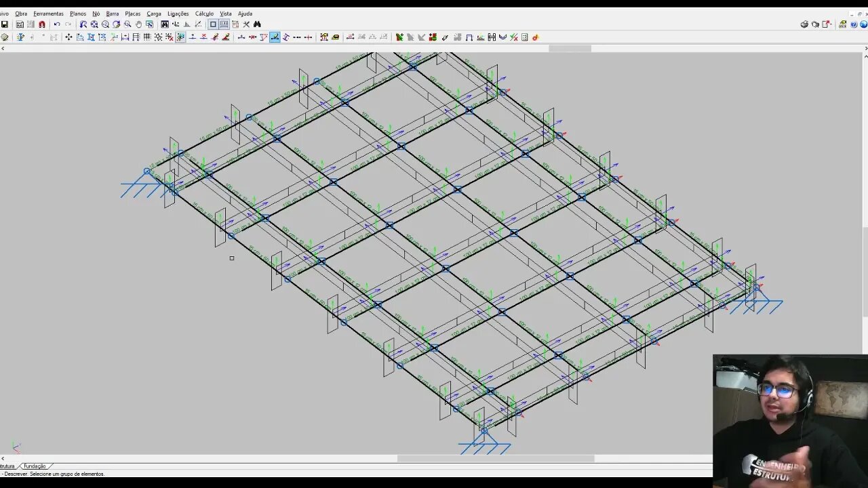Click the four-arrow move tool icon
The height and width of the screenshot is (488, 868).
pyautogui.click(x=68, y=37)
